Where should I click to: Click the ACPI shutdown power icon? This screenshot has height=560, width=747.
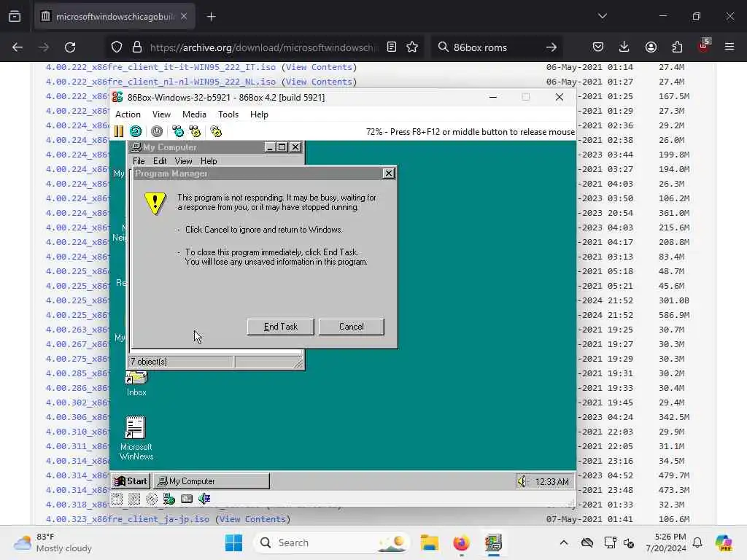pyautogui.click(x=157, y=131)
